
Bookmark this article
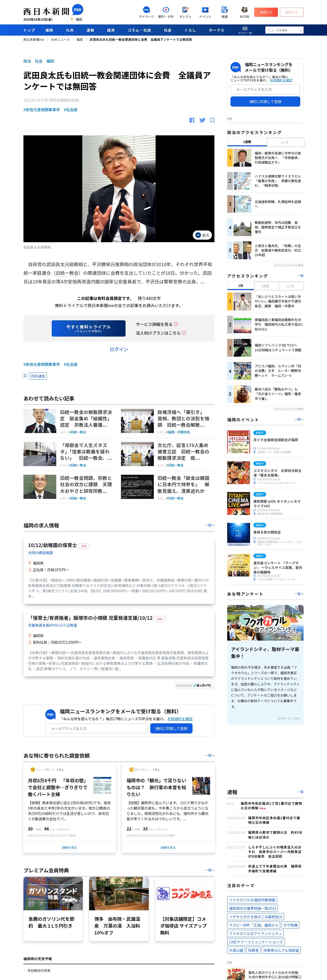[212, 120]
